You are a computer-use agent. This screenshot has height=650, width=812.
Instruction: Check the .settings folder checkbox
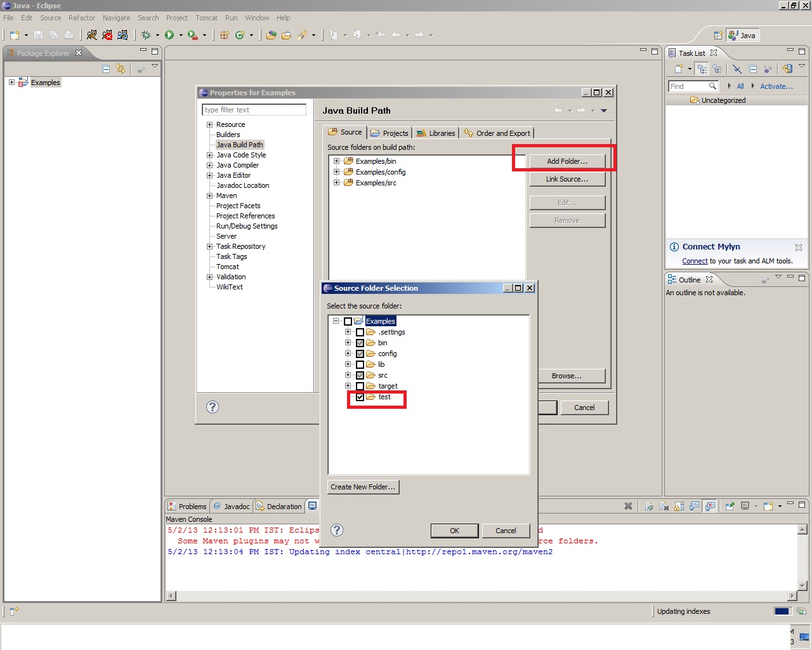(360, 332)
